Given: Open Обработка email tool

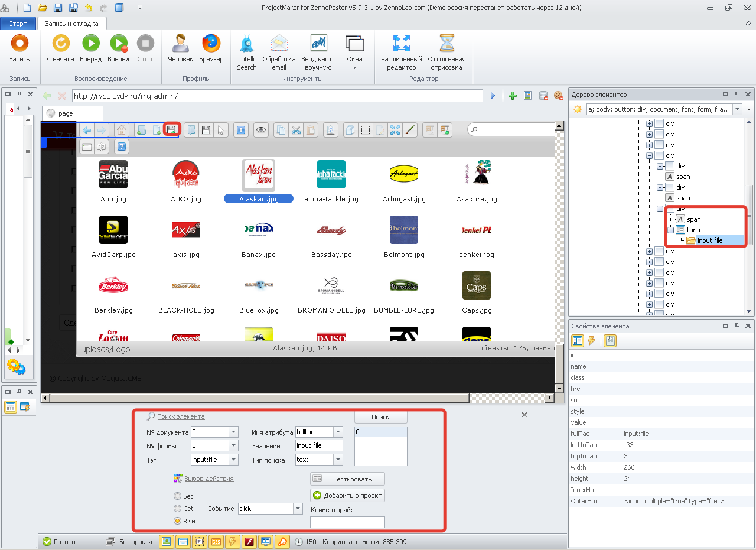Looking at the screenshot, I should (279, 44).
